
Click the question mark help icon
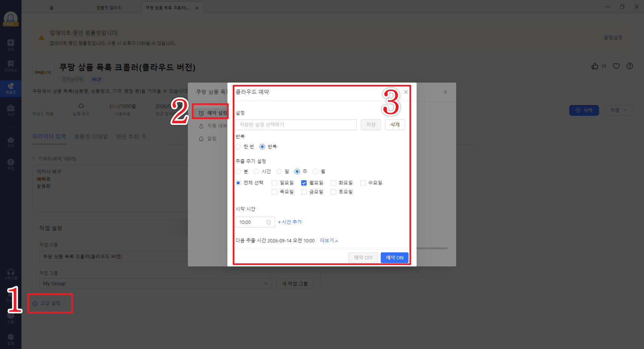click(630, 66)
